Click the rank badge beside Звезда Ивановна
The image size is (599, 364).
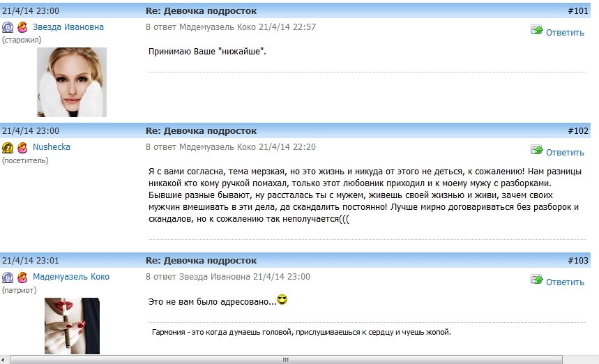click(x=8, y=28)
